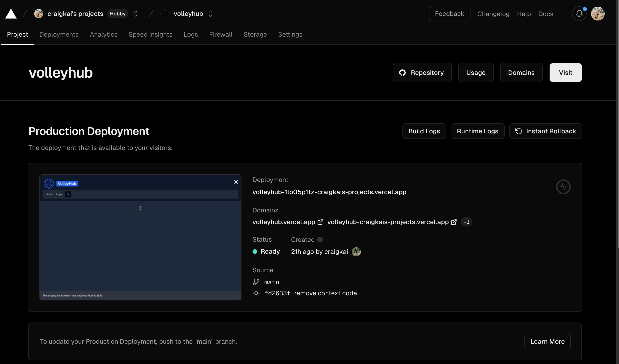
Task: Click the Feedback button
Action: (449, 14)
